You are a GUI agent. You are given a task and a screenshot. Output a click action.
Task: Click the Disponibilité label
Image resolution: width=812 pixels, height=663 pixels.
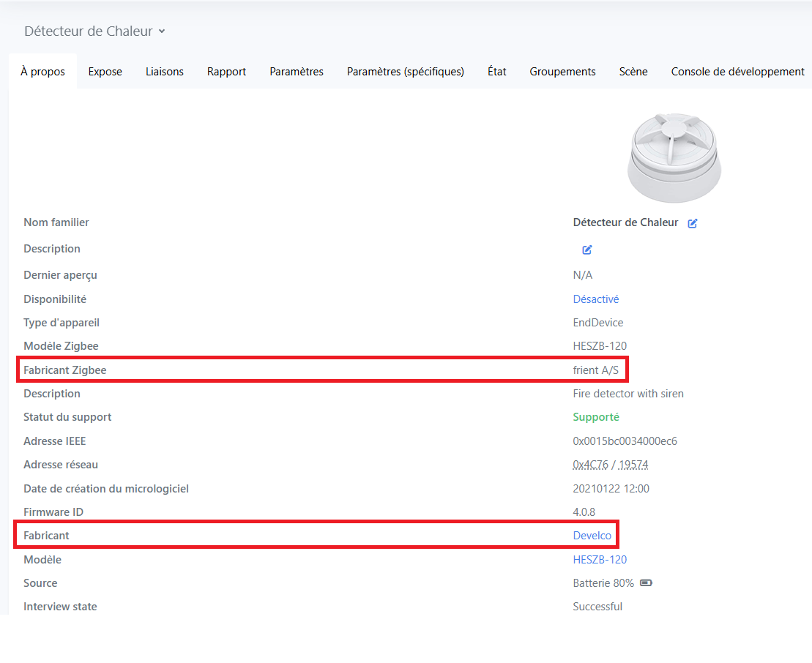pyautogui.click(x=55, y=299)
